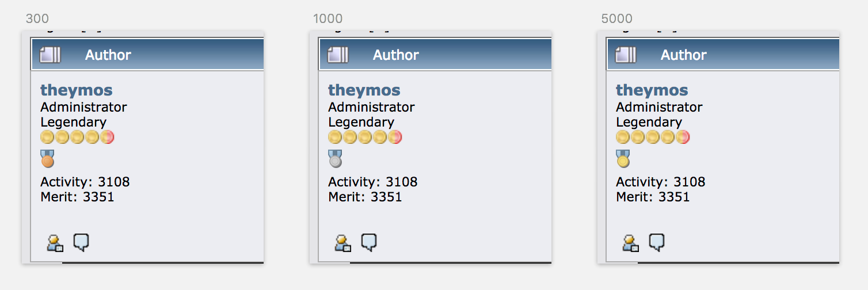This screenshot has width=868, height=290.
Task: Click the Author header in the 5000 panel
Action: click(684, 55)
